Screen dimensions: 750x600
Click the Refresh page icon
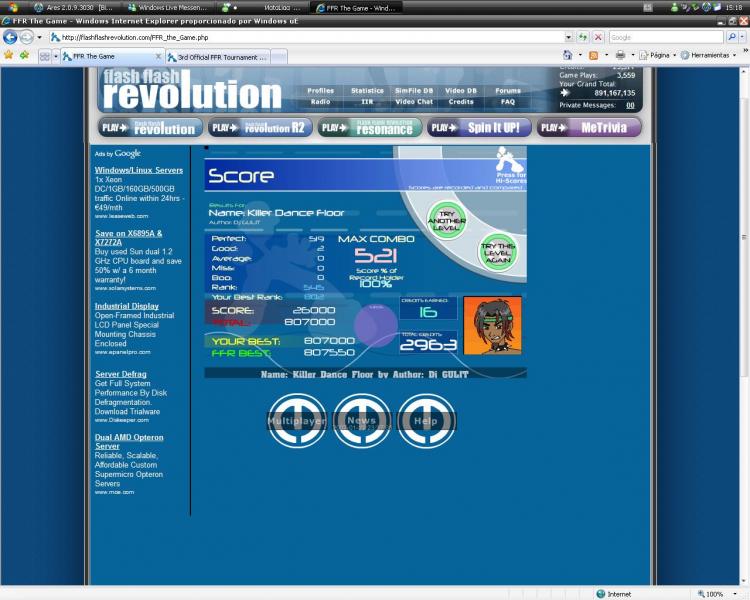582,37
